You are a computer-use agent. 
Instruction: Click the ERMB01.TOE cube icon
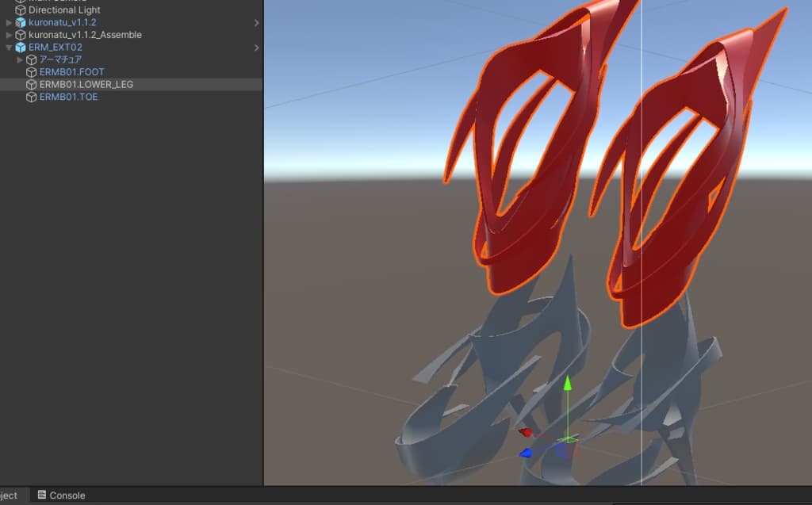(x=31, y=97)
